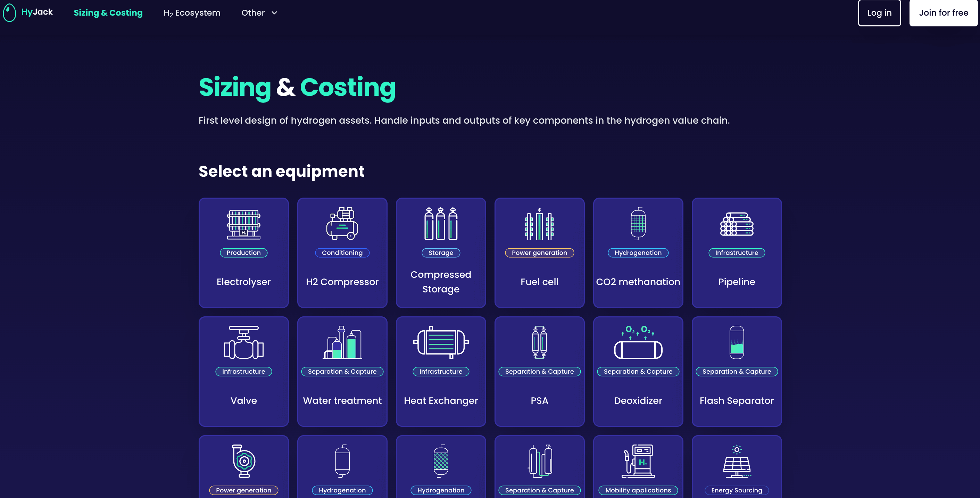Click Separation & Capture tag on Water treatment
The image size is (980, 498).
342,371
